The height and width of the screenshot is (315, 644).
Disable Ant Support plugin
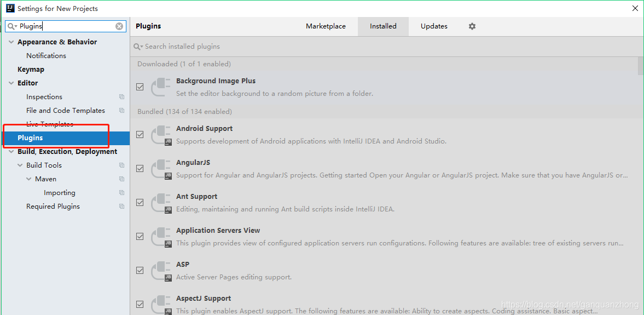click(140, 202)
